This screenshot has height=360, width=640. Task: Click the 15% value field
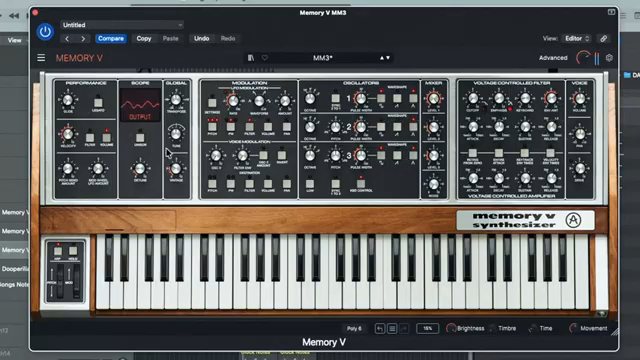click(427, 329)
